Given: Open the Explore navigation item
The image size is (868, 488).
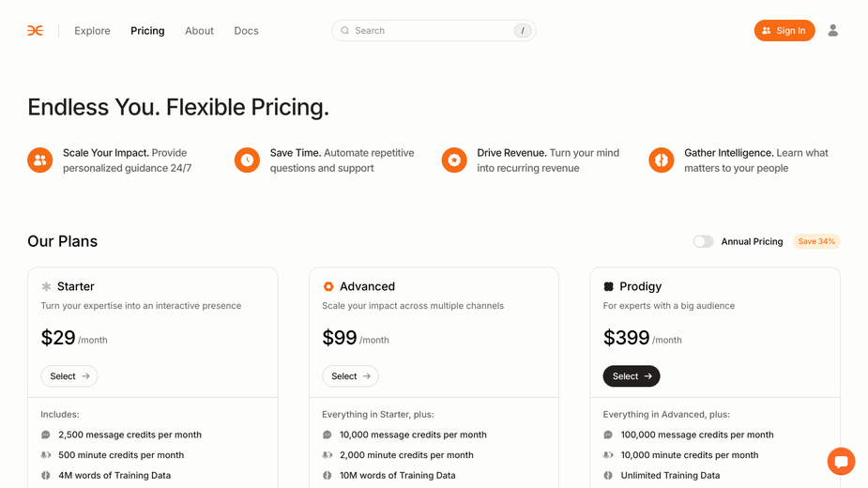Looking at the screenshot, I should (93, 30).
